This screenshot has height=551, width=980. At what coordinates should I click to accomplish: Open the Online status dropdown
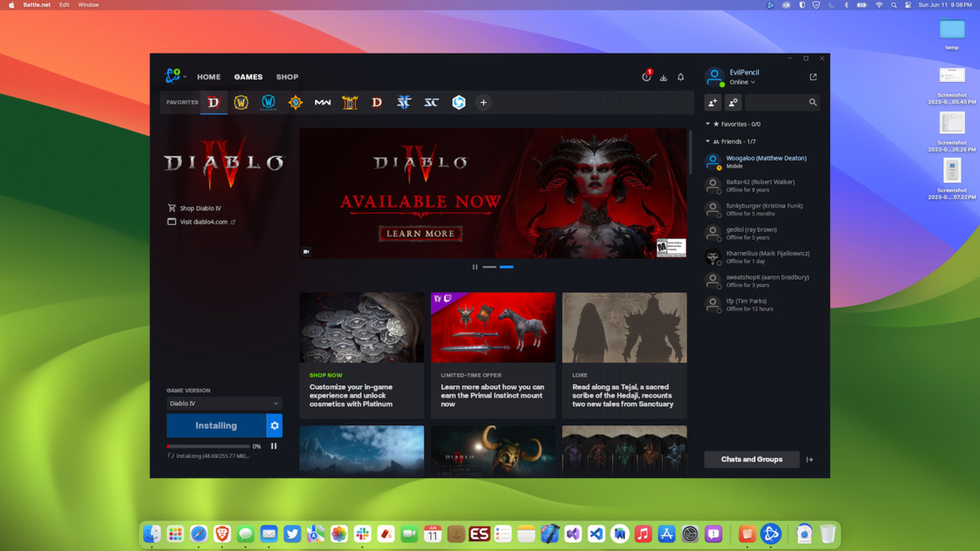click(742, 82)
